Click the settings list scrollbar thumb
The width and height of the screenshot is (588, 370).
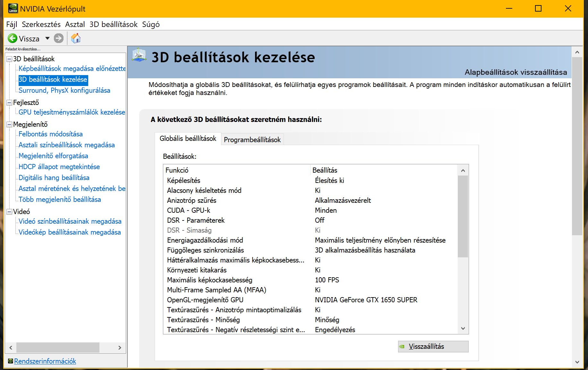463,217
